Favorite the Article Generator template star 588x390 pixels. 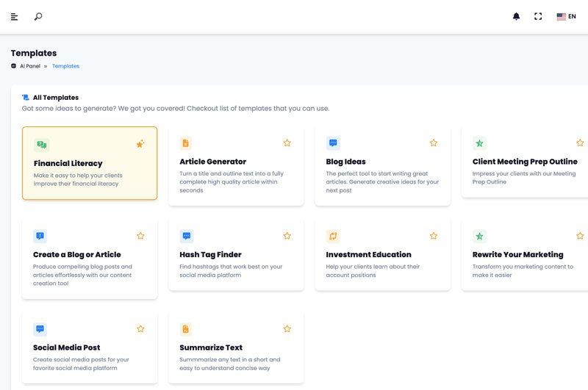click(x=287, y=143)
